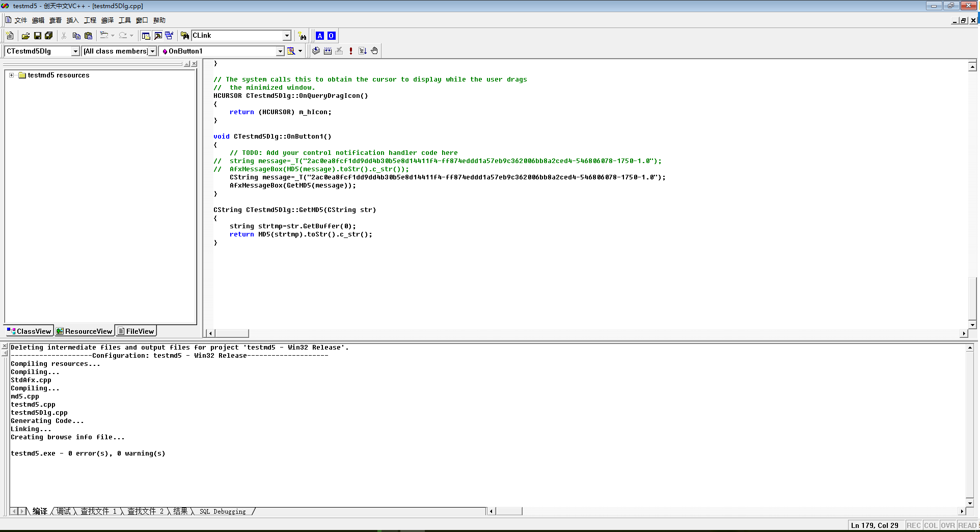Image resolution: width=980 pixels, height=532 pixels.
Task: Open the WizardBar actions menu arrow
Action: point(300,51)
